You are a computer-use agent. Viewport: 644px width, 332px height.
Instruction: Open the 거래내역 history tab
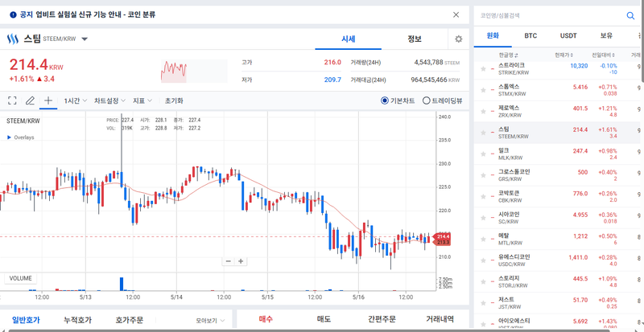(x=440, y=319)
